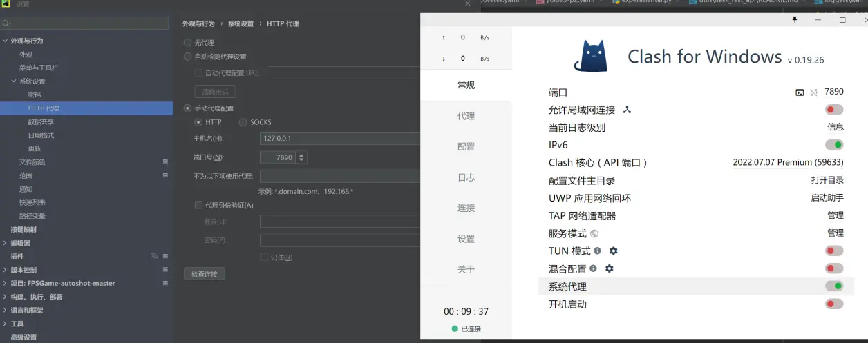Open terminal icon next to port 7890
This screenshot has height=343, width=868.
click(800, 92)
